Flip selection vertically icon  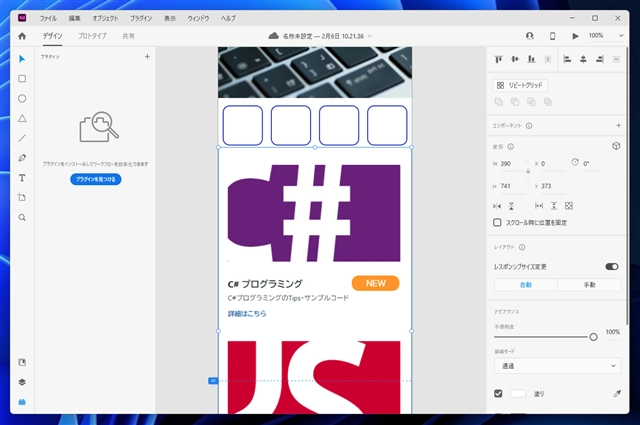click(511, 206)
